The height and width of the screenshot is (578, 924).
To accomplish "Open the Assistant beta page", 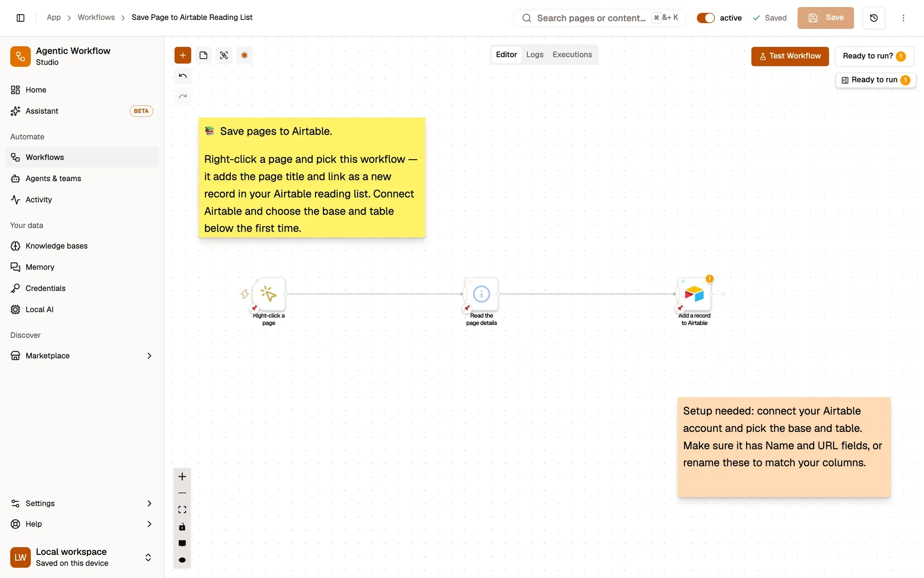I will coord(82,111).
